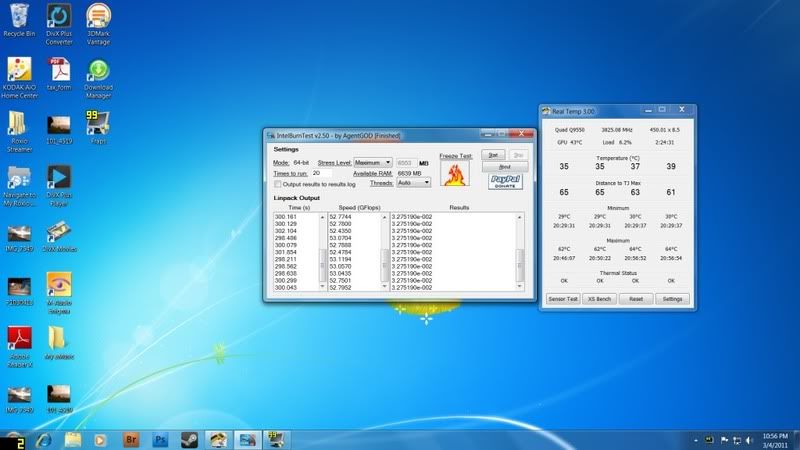The width and height of the screenshot is (800, 450).
Task: Enable Output results to results.log checkbox
Action: (278, 184)
